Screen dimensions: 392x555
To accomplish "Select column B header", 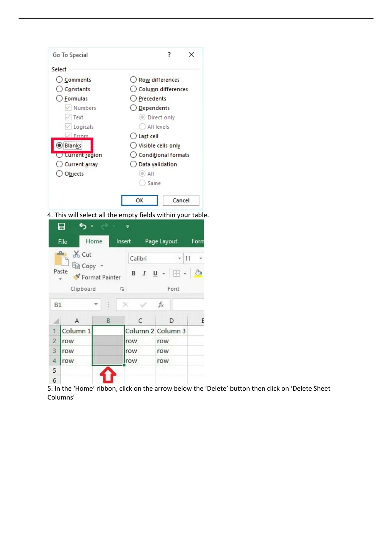I will tap(108, 321).
